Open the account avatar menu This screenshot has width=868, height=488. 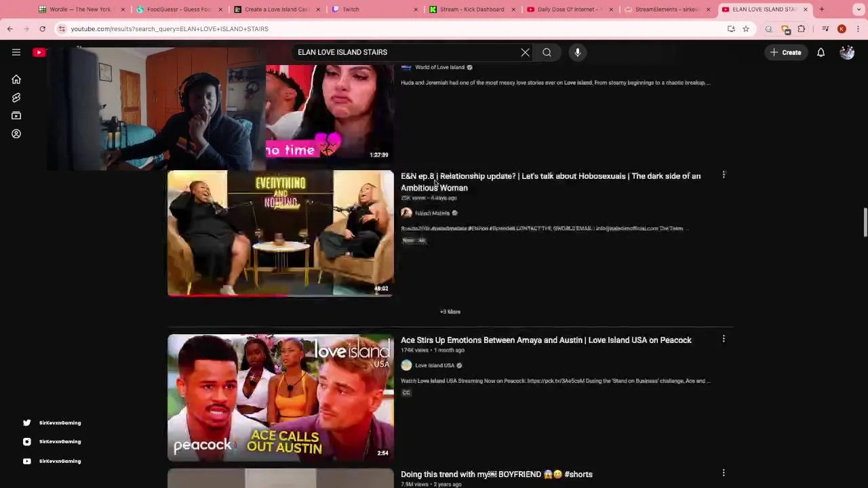click(847, 52)
